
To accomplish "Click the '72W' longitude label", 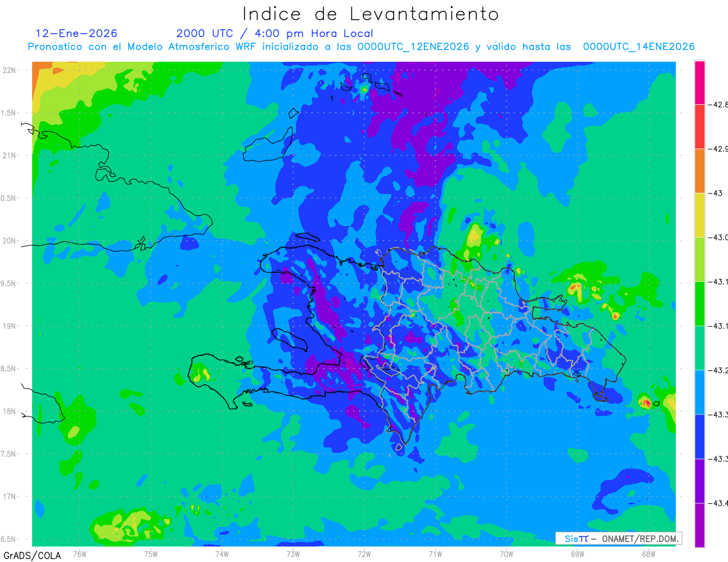I will point(364,554).
